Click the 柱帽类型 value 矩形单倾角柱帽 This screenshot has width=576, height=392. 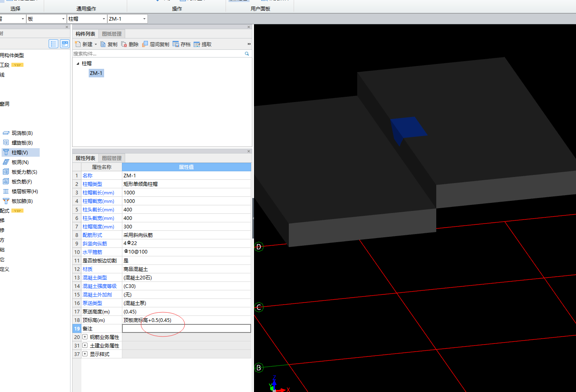click(x=186, y=184)
